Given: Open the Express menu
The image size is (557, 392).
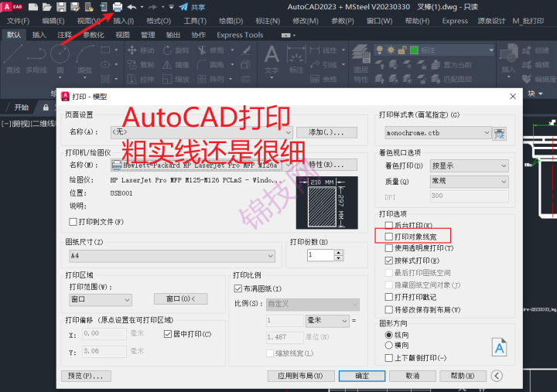Looking at the screenshot, I should pos(455,21).
